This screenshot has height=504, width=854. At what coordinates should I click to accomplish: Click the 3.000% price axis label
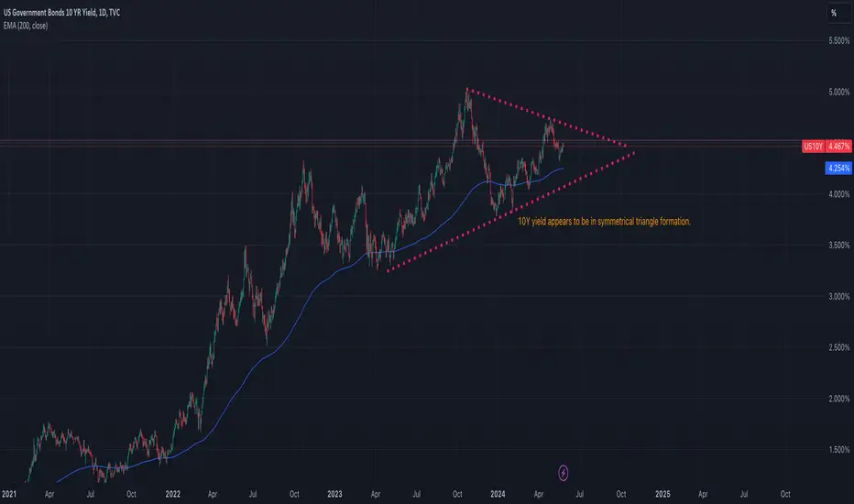click(x=838, y=296)
